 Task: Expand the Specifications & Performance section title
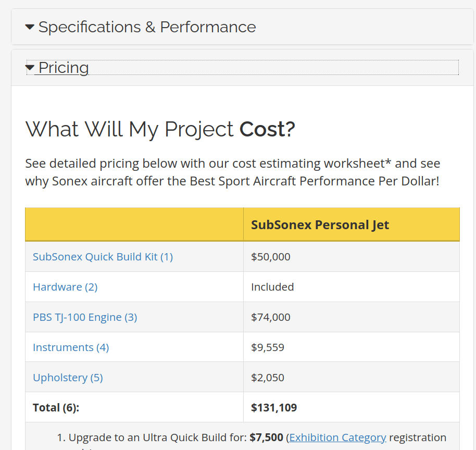point(147,27)
